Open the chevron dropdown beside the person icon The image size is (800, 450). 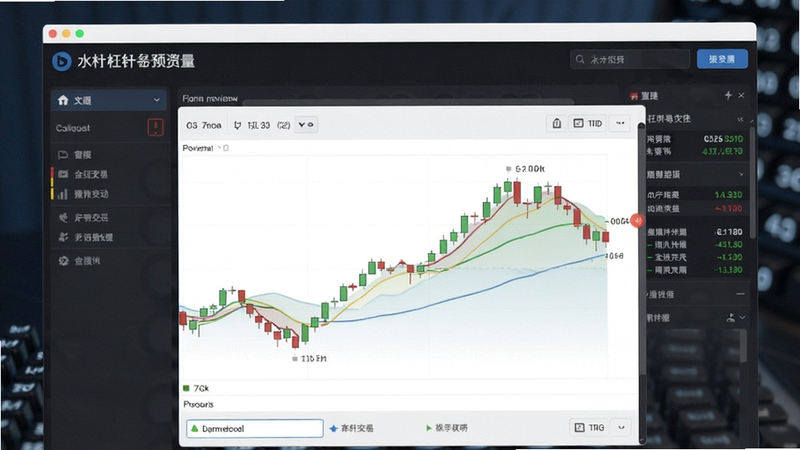pos(742,317)
